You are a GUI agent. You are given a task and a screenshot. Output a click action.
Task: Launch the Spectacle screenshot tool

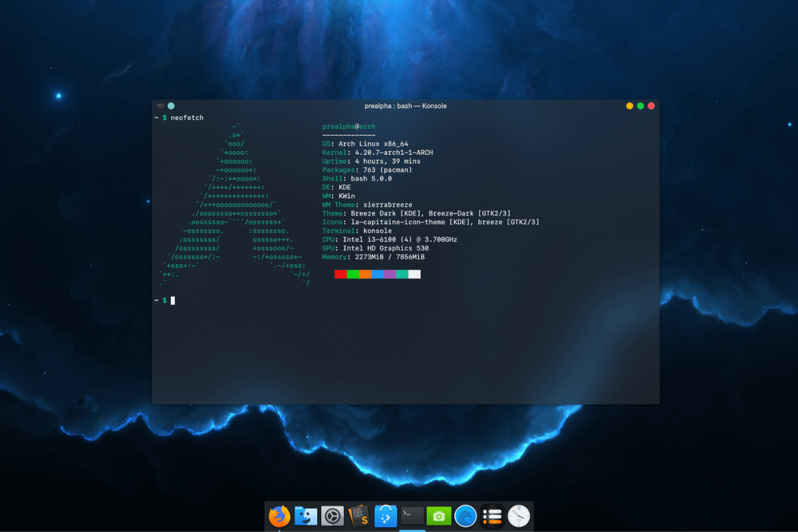click(438, 515)
